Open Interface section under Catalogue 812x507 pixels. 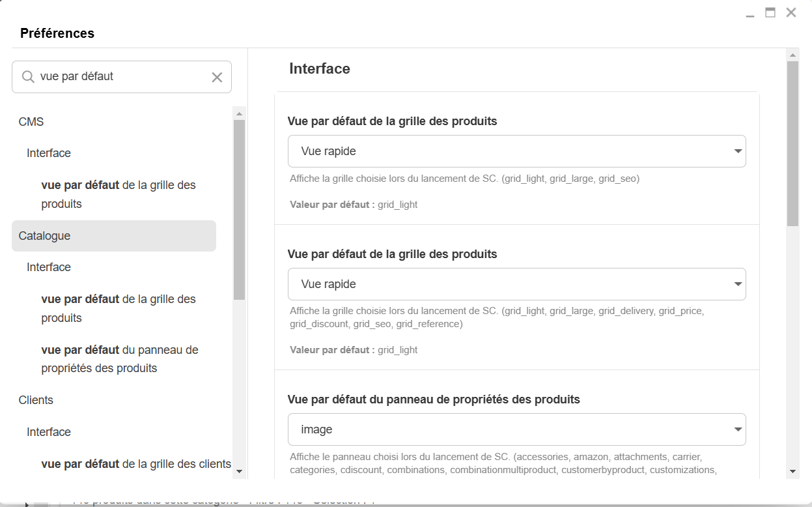[x=49, y=267]
